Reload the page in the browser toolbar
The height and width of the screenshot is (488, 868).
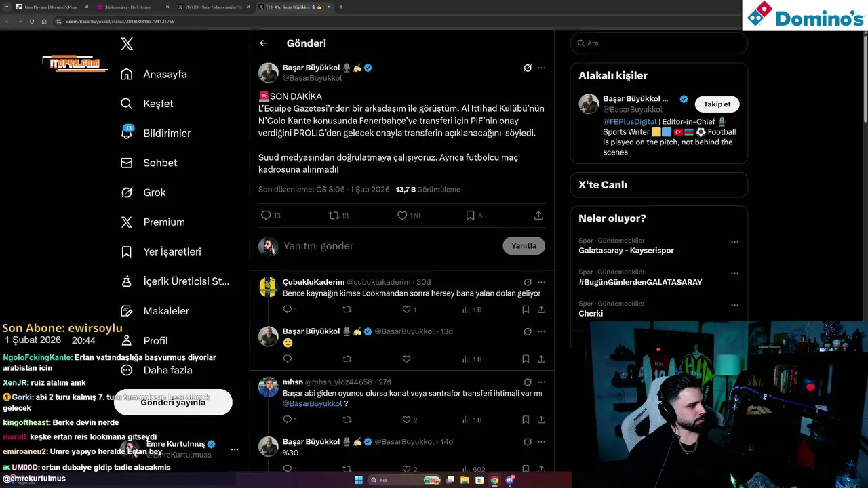[x=31, y=22]
